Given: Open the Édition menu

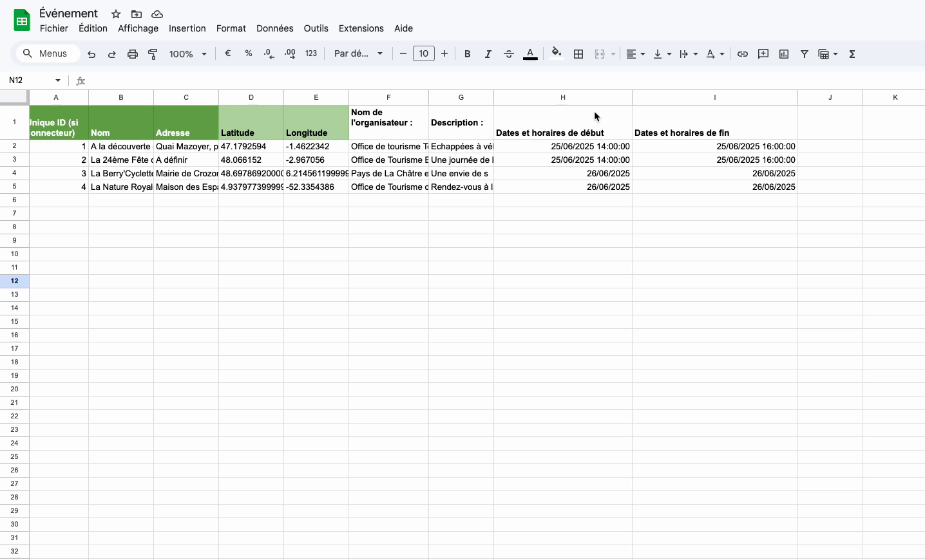Looking at the screenshot, I should 93,28.
